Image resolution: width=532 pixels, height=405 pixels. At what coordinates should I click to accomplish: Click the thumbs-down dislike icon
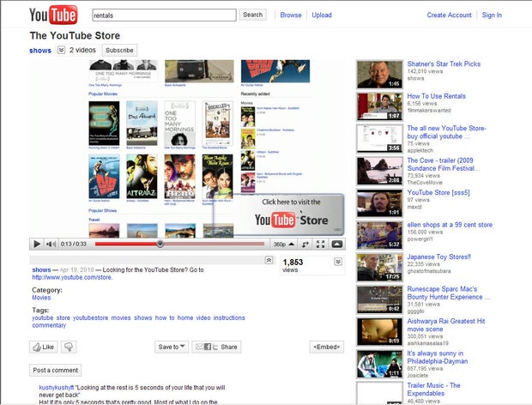pos(68,348)
